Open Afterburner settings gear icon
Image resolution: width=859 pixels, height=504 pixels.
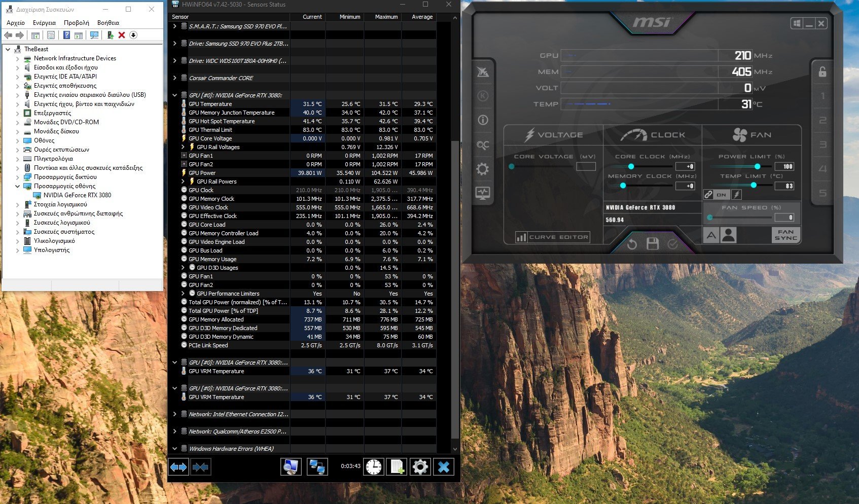483,169
